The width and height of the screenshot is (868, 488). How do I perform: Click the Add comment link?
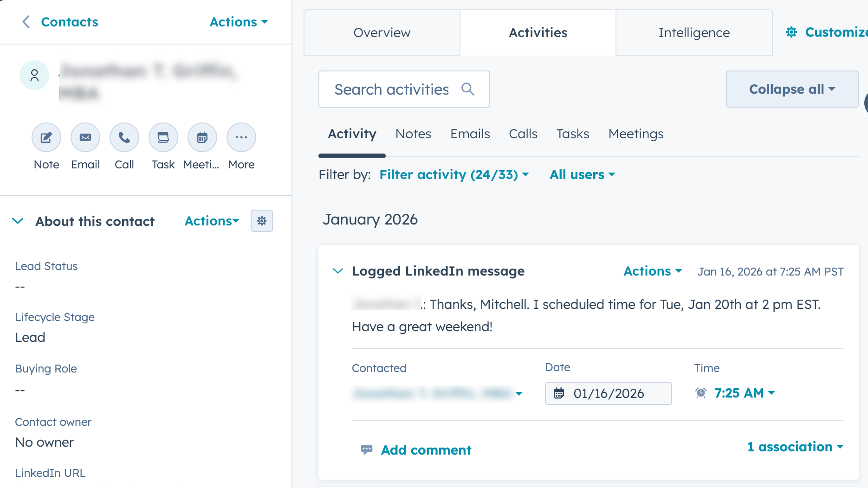[426, 450]
